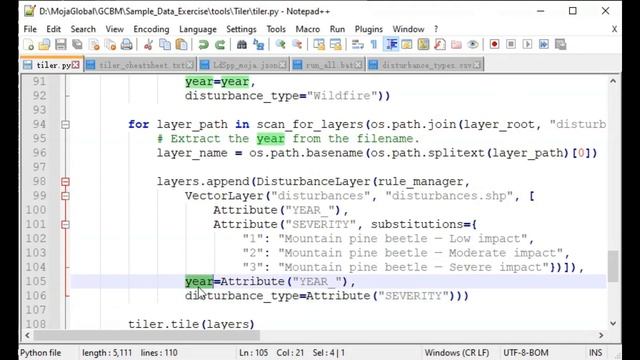Viewport: 640px width, 360px height.
Task: Start macro recording with red record button
Action: tap(494, 44)
